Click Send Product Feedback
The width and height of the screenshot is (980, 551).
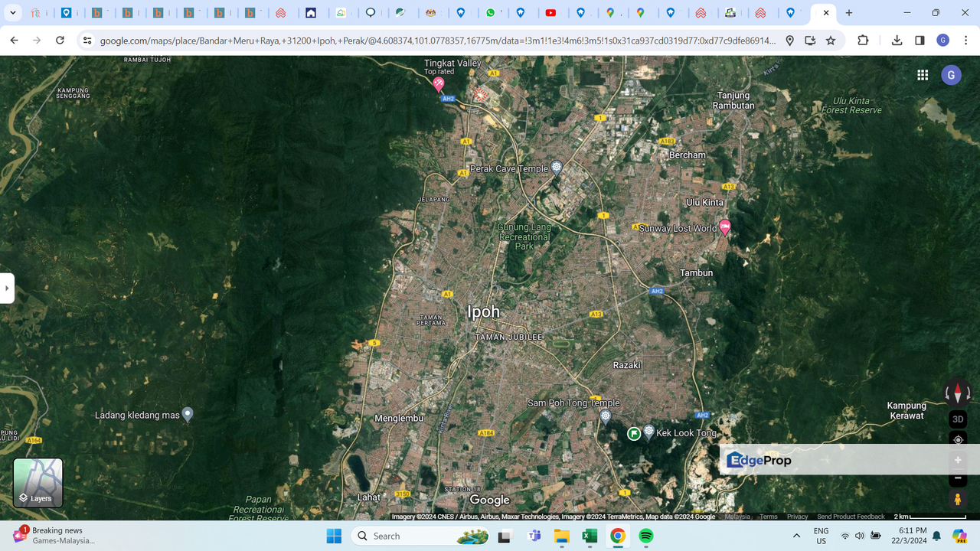click(851, 517)
